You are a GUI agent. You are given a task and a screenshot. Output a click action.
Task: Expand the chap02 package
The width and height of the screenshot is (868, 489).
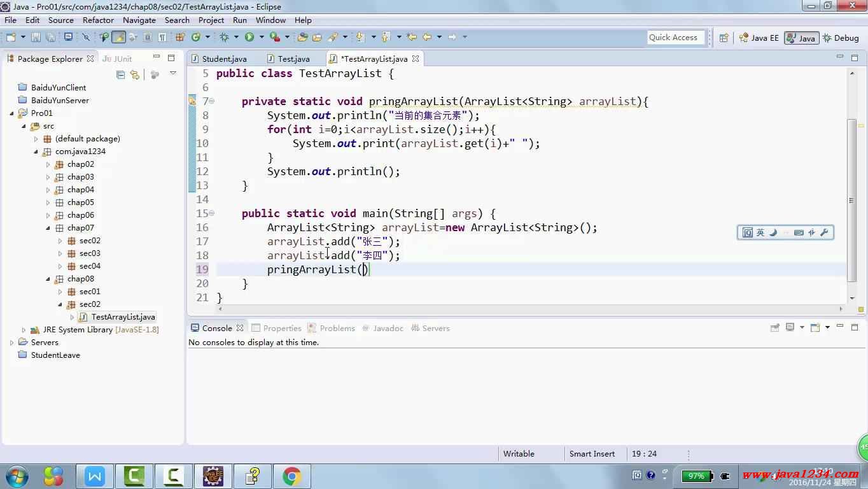tap(48, 164)
